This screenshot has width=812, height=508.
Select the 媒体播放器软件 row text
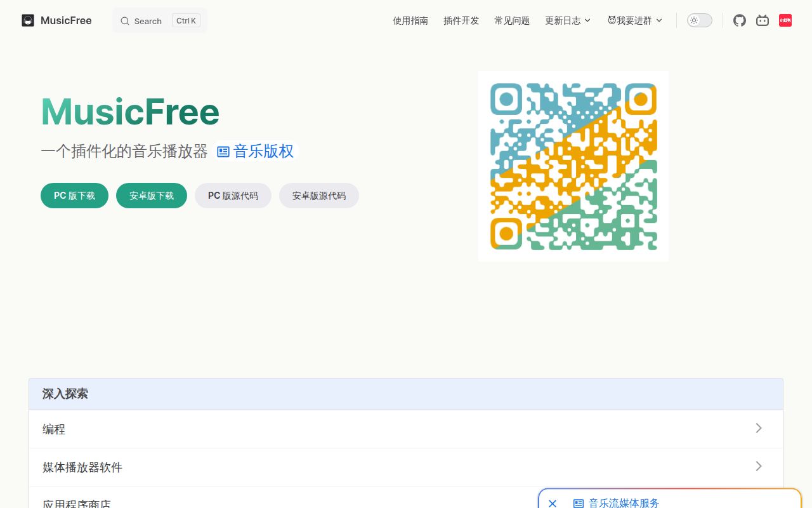(82, 467)
